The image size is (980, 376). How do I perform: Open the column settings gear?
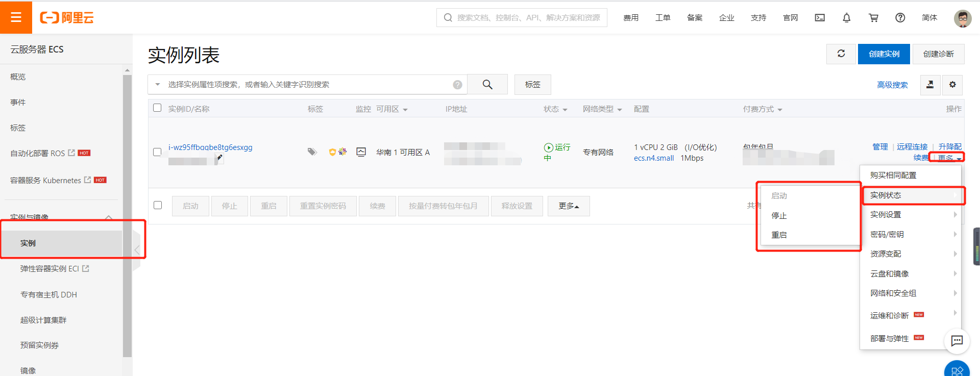pyautogui.click(x=952, y=85)
